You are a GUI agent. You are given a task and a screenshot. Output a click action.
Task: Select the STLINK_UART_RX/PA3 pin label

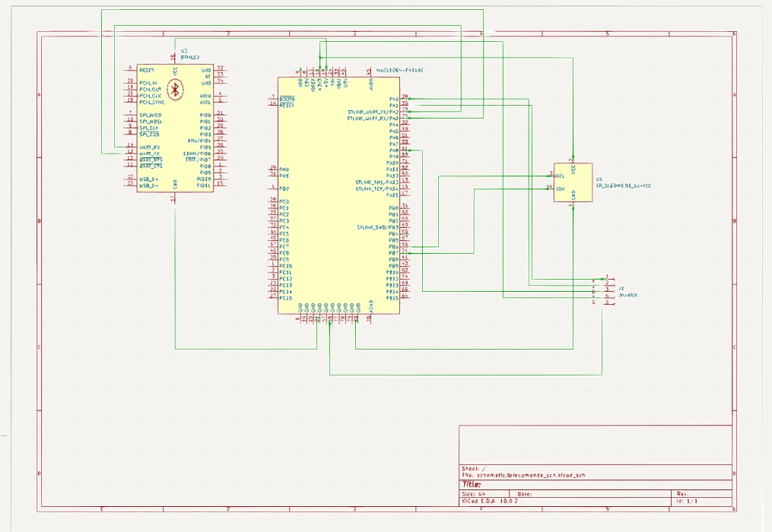click(x=373, y=119)
